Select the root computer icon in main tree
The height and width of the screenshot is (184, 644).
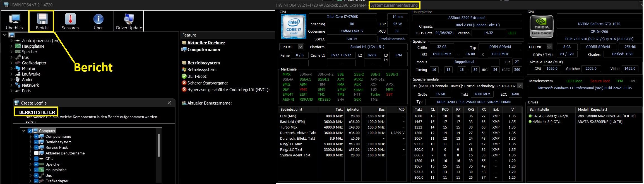pyautogui.click(x=11, y=35)
